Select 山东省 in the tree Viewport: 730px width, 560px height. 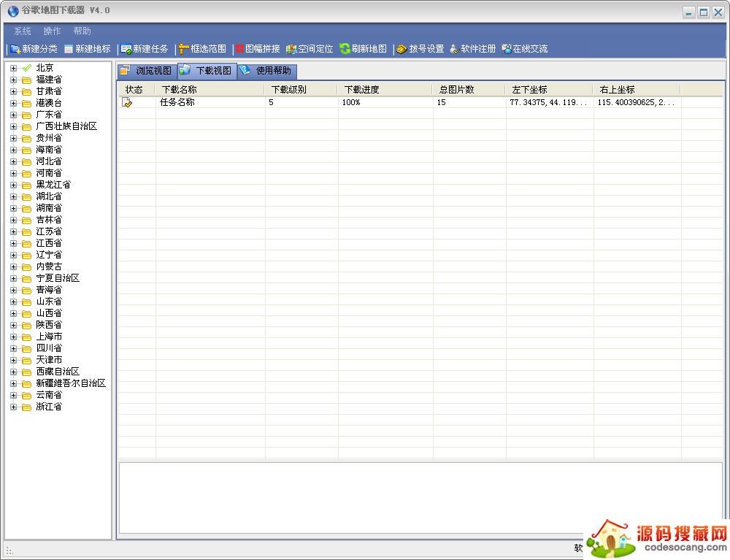coord(49,302)
